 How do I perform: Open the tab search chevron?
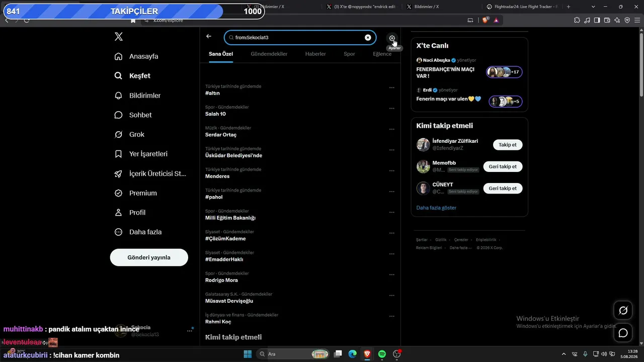click(x=593, y=7)
